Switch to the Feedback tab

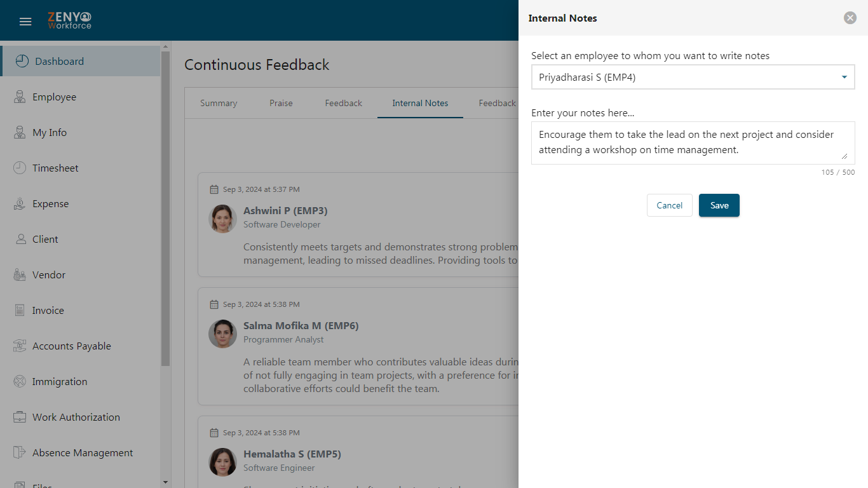pos(344,103)
